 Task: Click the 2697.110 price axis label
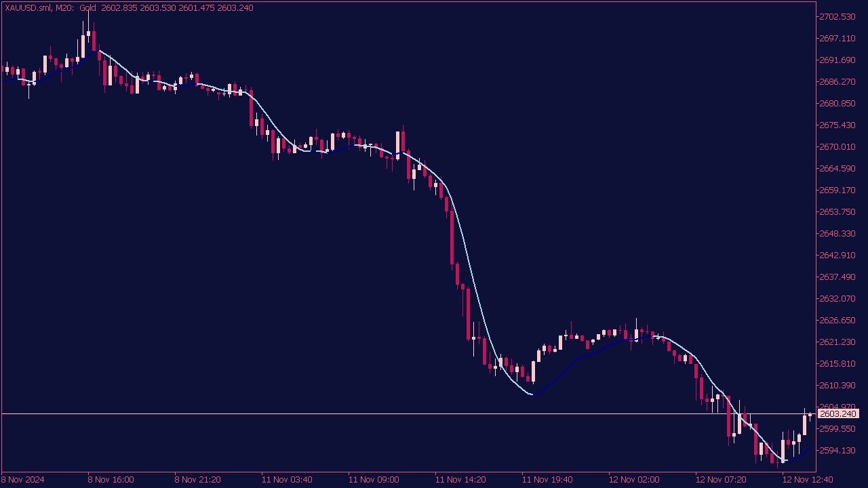[x=838, y=38]
